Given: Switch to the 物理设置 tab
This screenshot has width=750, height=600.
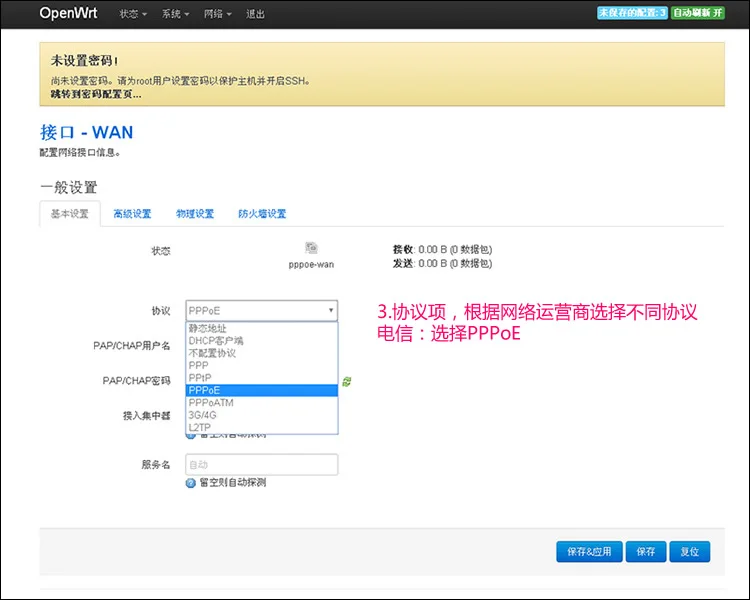Looking at the screenshot, I should coord(195,214).
